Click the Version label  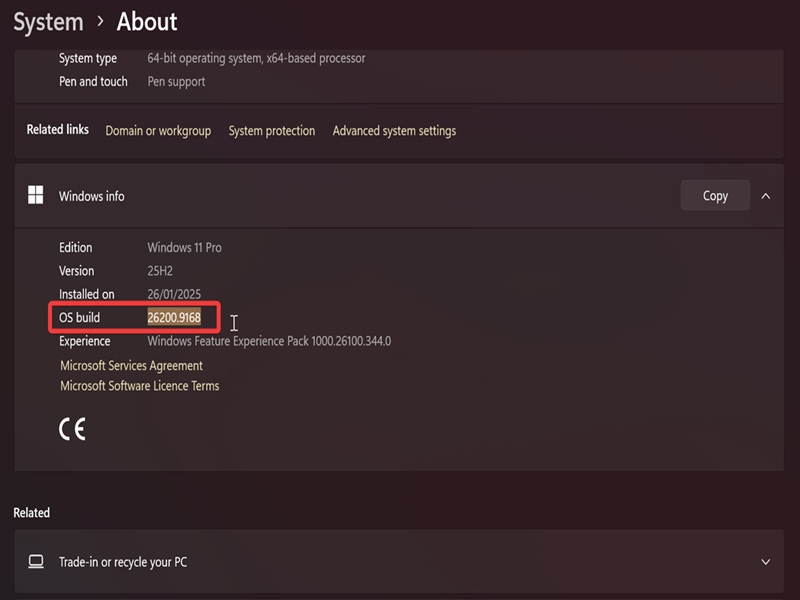[x=77, y=271]
